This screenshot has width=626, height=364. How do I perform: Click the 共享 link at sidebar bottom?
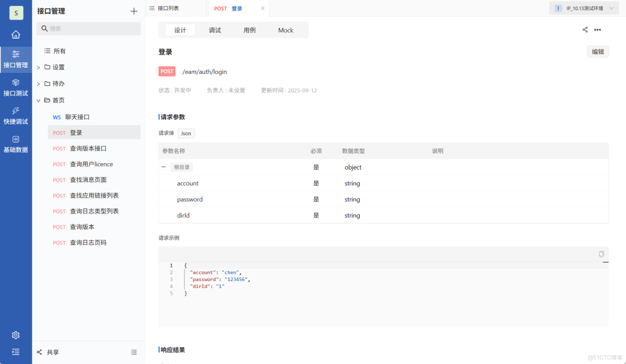pyautogui.click(x=48, y=352)
